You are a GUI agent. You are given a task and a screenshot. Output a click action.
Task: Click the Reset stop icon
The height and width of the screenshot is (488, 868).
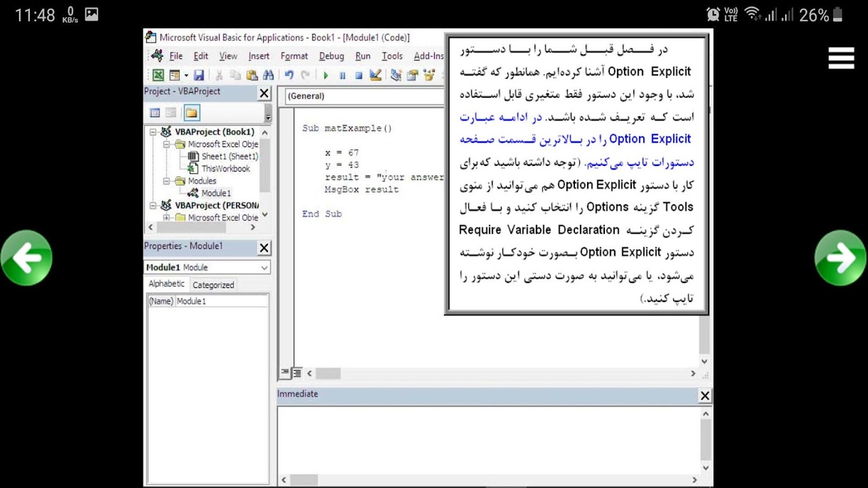(359, 76)
